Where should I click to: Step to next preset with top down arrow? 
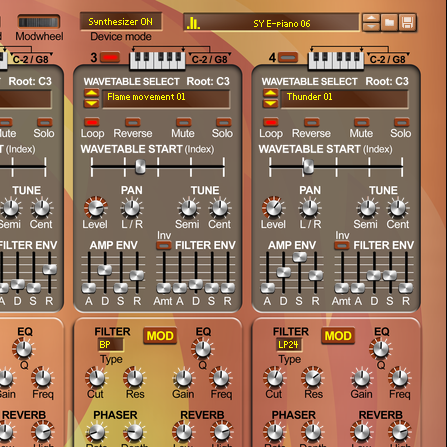click(x=371, y=27)
